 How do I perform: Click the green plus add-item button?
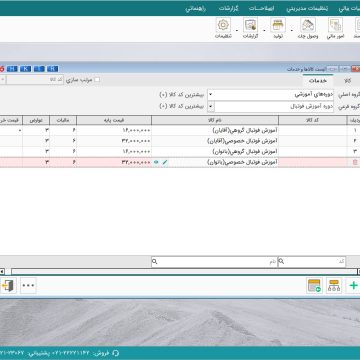pyautogui.click(x=353, y=286)
